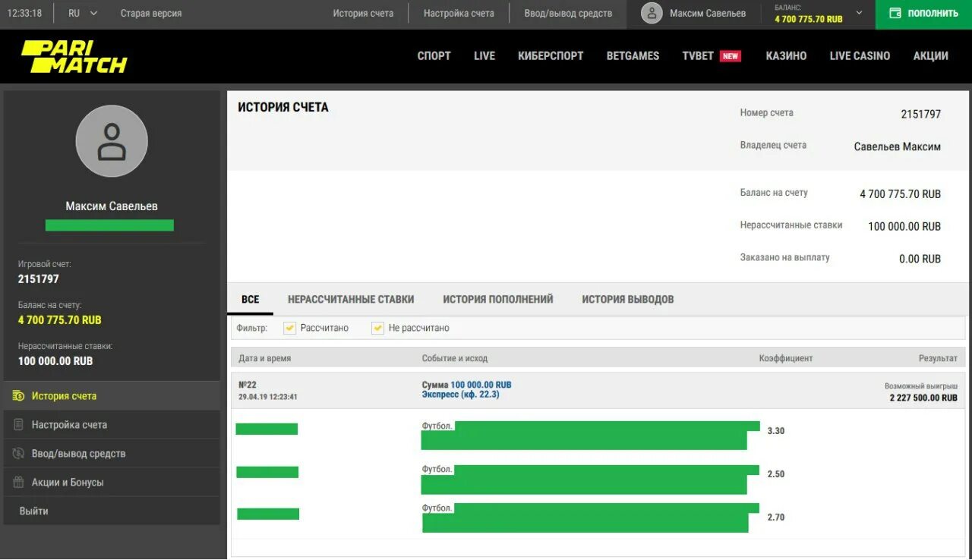Viewport: 972px width, 560px height.
Task: Switch to the ВСЕ tab
Action: [251, 300]
